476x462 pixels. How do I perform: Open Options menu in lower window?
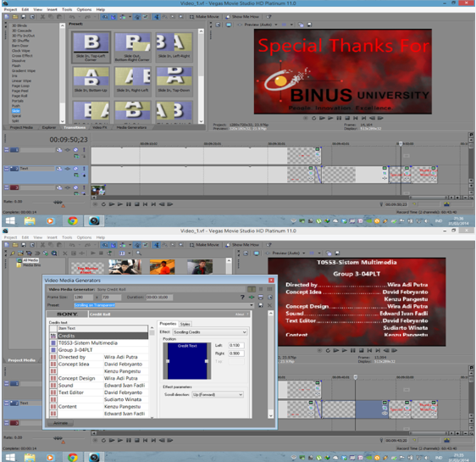(x=84, y=237)
